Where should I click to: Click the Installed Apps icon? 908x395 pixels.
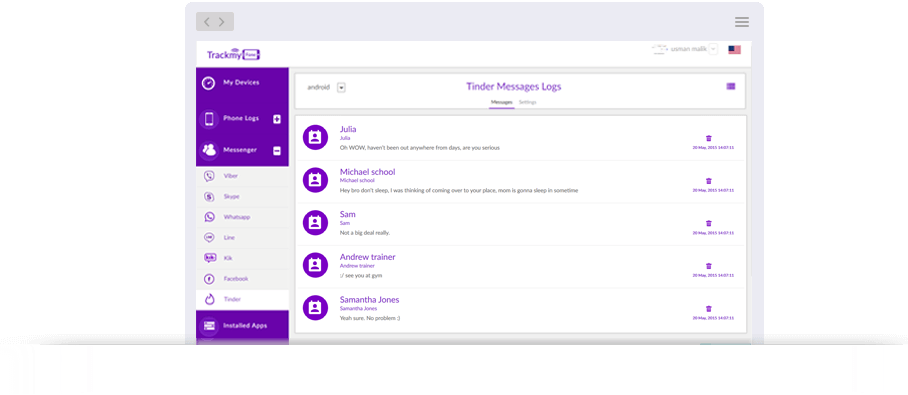209,325
